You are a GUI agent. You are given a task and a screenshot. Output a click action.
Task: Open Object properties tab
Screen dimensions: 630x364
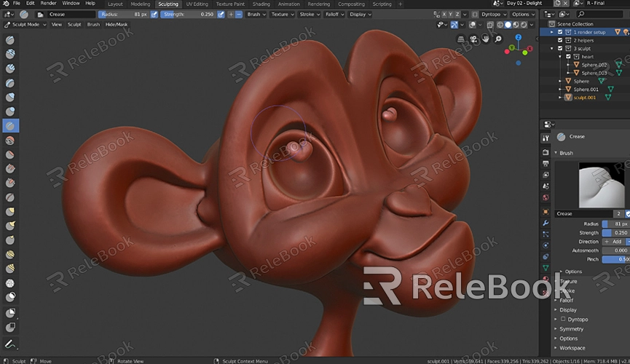(x=546, y=212)
